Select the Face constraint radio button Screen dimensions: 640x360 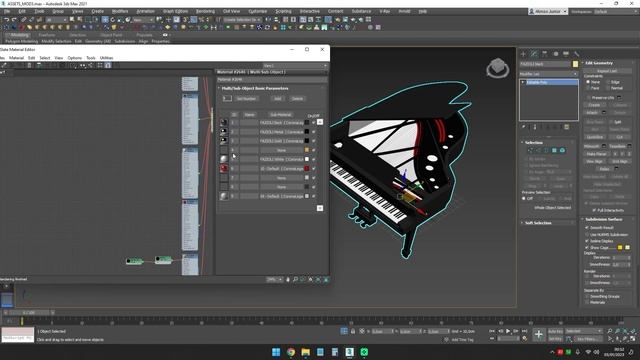[x=588, y=88]
